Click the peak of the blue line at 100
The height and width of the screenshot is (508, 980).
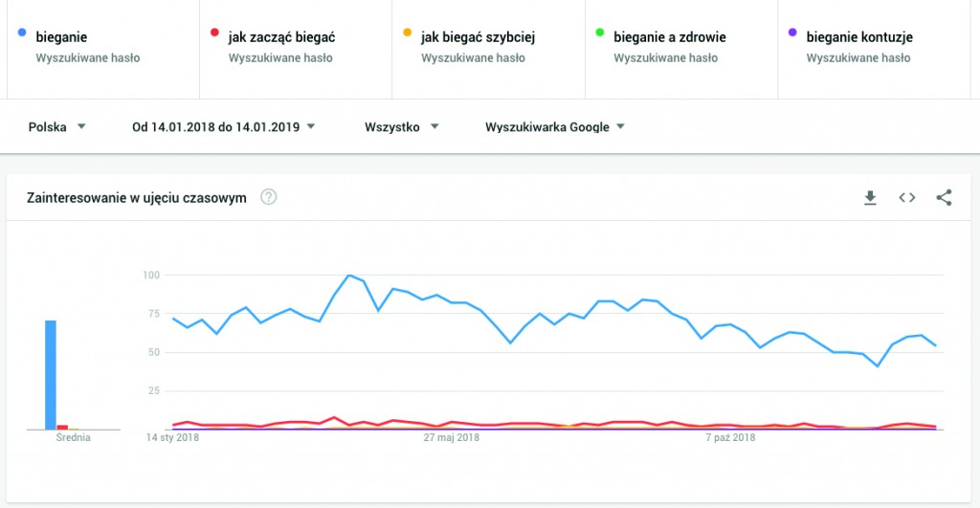349,276
